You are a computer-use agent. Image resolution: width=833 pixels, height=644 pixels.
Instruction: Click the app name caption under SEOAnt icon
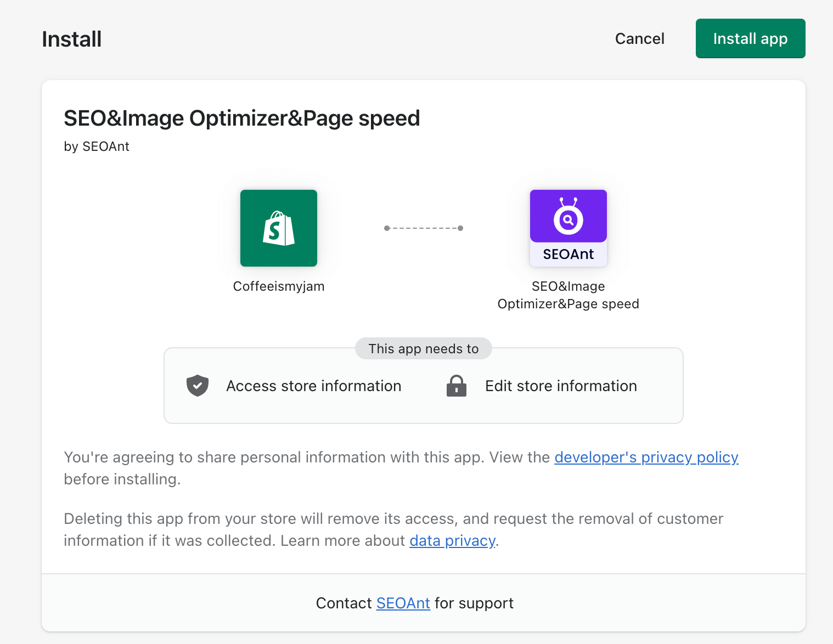(x=569, y=295)
